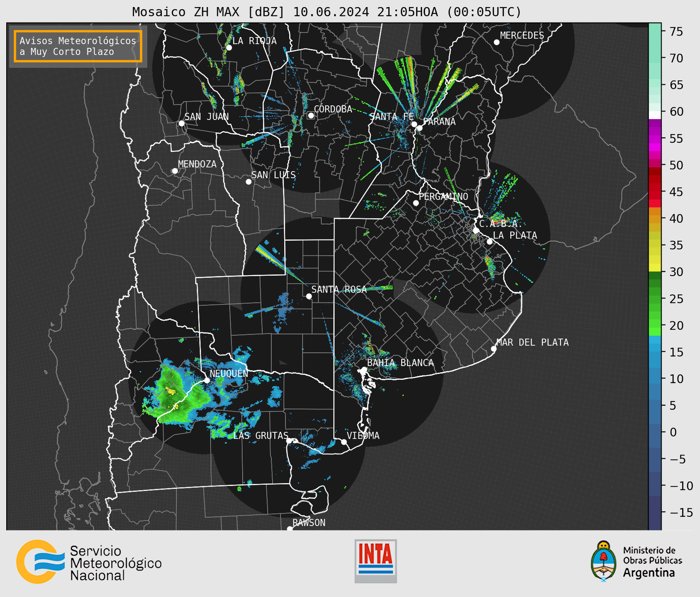Click the CÓRDOBA city label
The image size is (700, 597).
point(333,109)
